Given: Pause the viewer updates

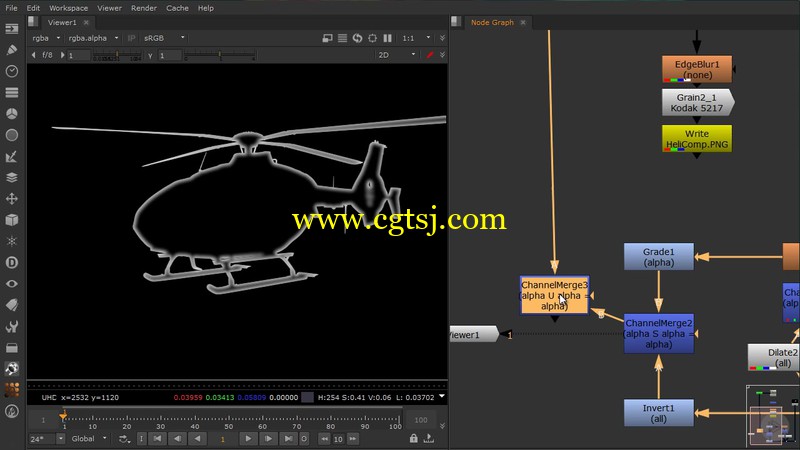Looking at the screenshot, I should pos(388,38).
